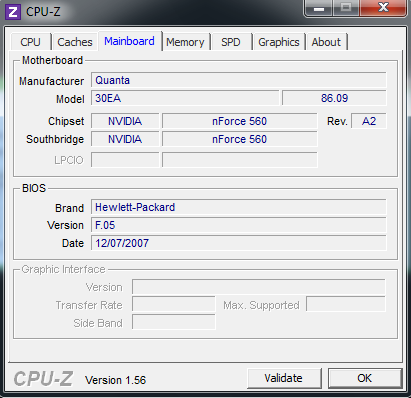This screenshot has height=398, width=411.
Task: Click the Rev. label
Action: [x=337, y=121]
